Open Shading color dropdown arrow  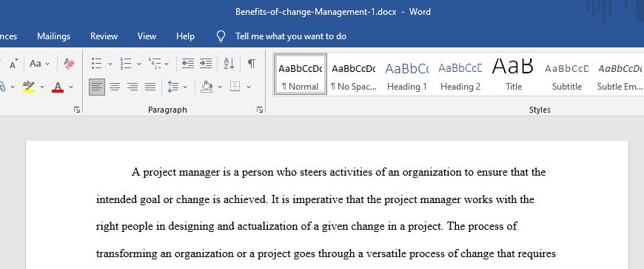point(219,87)
